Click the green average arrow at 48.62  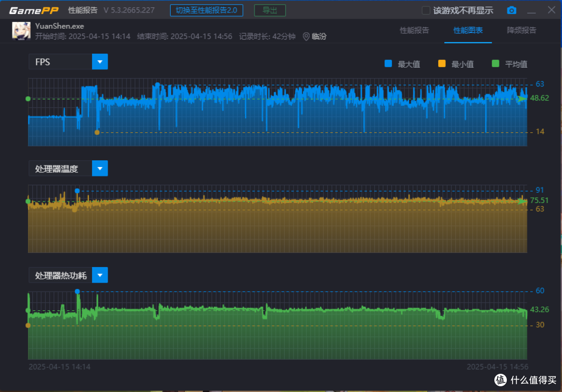(x=522, y=98)
